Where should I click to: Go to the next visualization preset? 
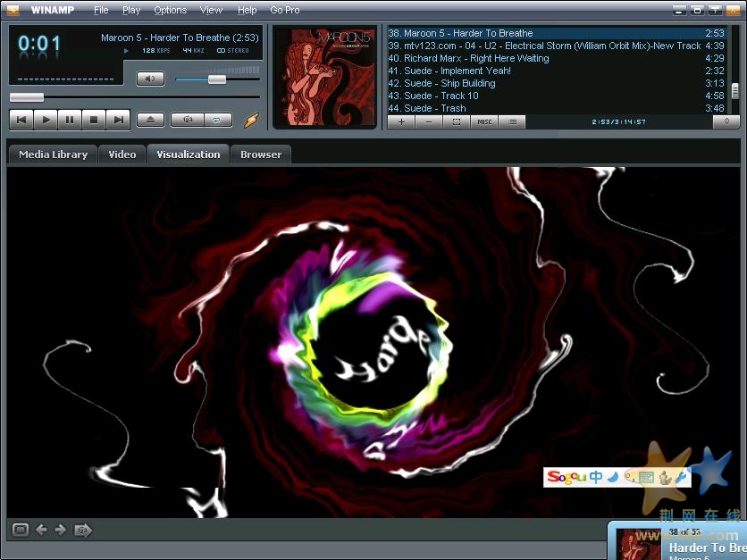tap(61, 530)
